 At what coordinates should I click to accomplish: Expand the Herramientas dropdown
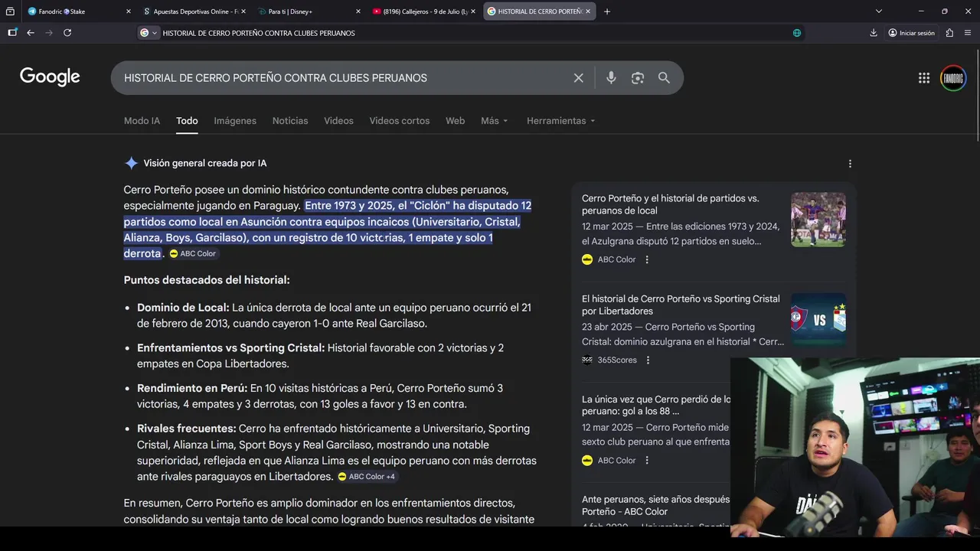coord(561,121)
